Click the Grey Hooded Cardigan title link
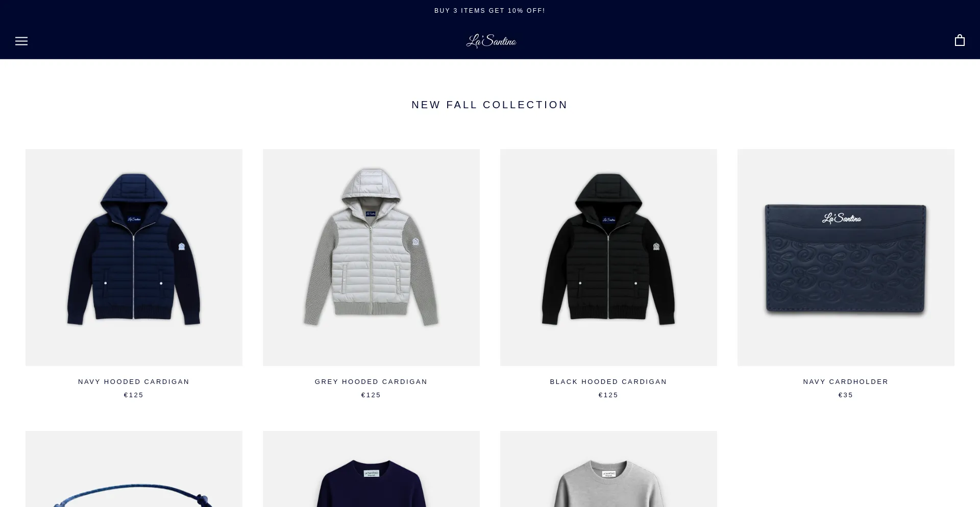 click(371, 382)
